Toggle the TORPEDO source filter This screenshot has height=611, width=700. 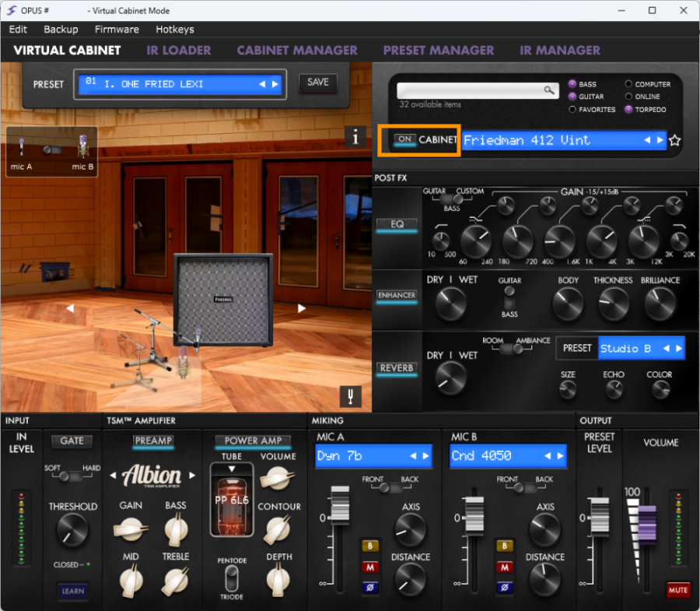pos(628,110)
